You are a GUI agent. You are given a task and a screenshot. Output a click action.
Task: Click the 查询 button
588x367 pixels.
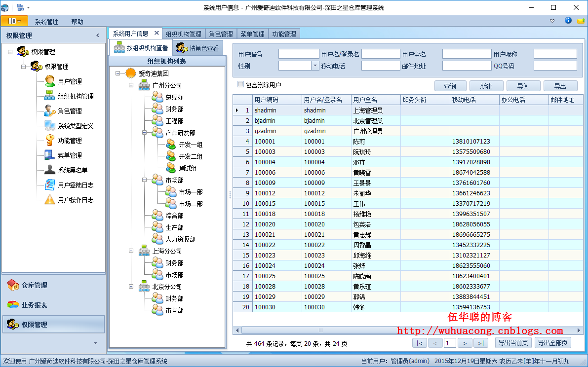(x=450, y=86)
